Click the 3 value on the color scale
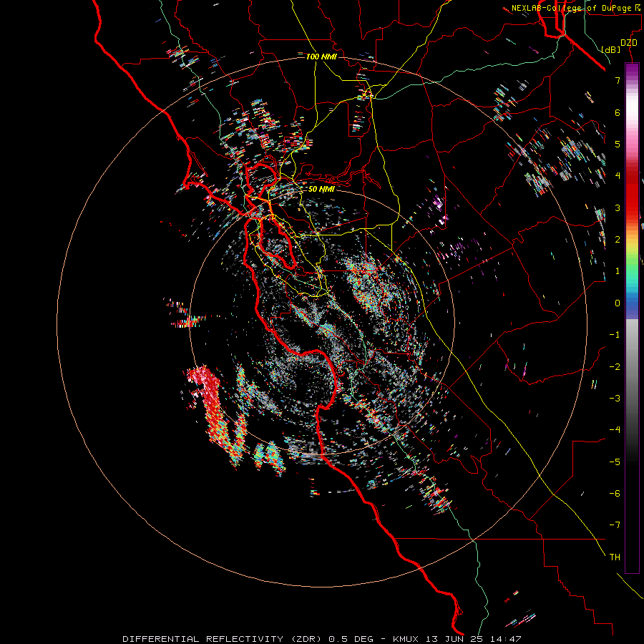 tap(618, 208)
